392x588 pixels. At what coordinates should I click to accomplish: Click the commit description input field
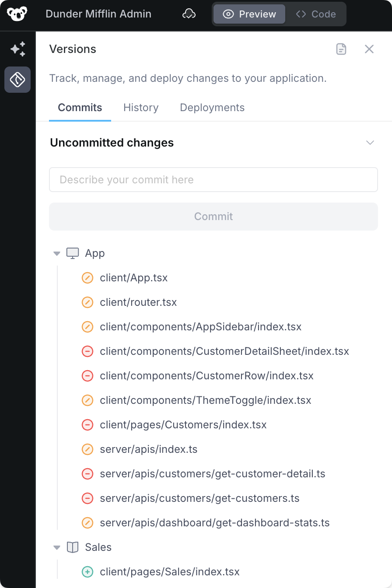click(213, 180)
